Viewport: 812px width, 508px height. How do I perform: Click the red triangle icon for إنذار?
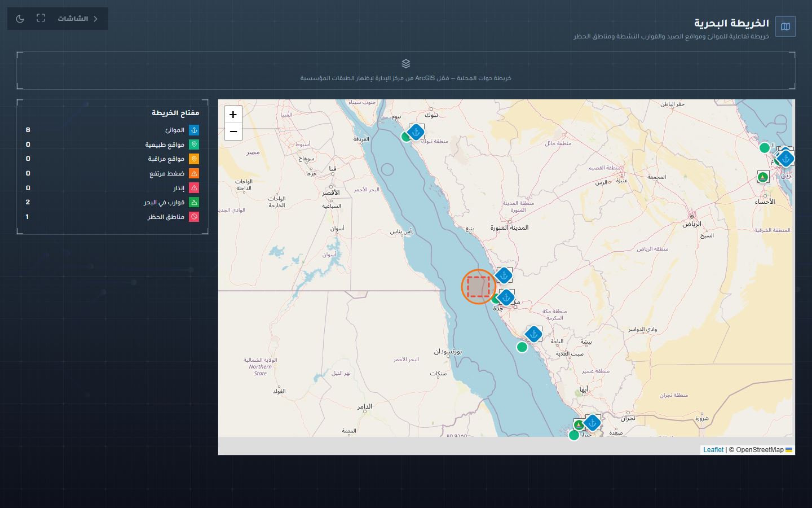(x=194, y=188)
